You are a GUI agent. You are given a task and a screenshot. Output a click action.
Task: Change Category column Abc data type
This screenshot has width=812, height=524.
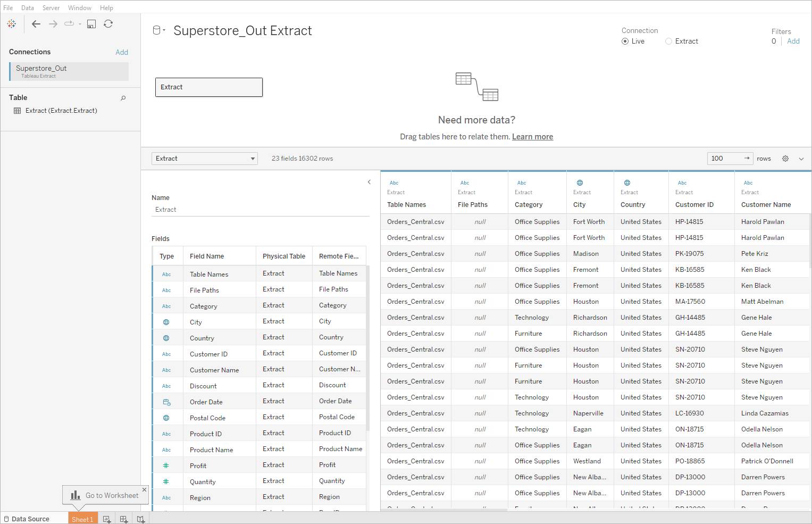(522, 182)
